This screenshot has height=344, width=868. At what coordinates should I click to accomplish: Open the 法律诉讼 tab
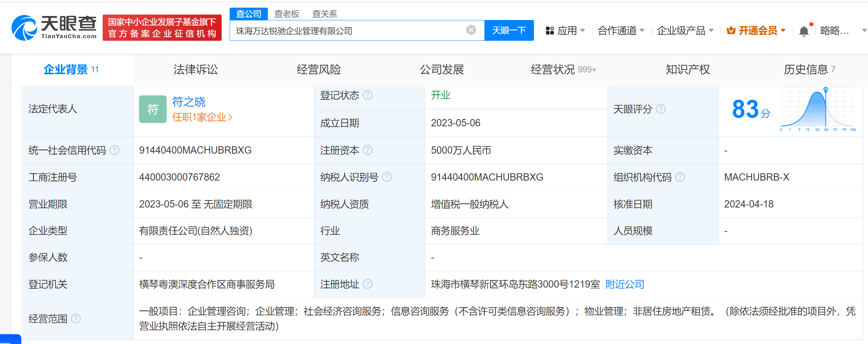coord(195,70)
